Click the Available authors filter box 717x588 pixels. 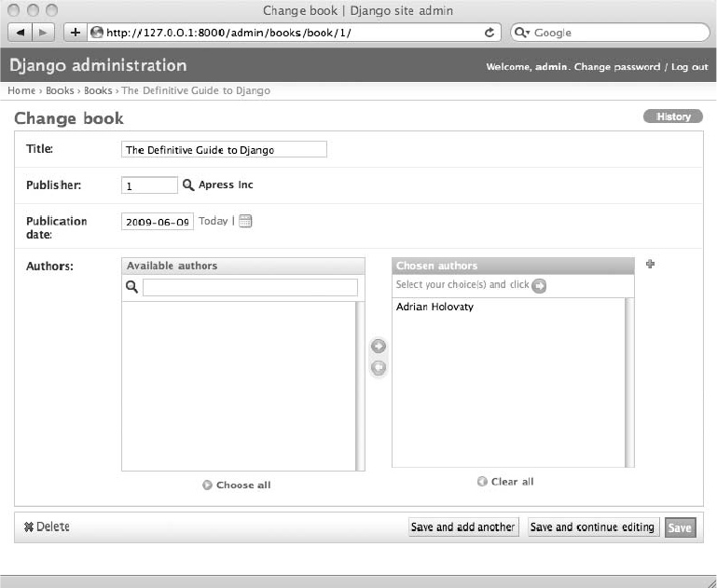(x=250, y=287)
